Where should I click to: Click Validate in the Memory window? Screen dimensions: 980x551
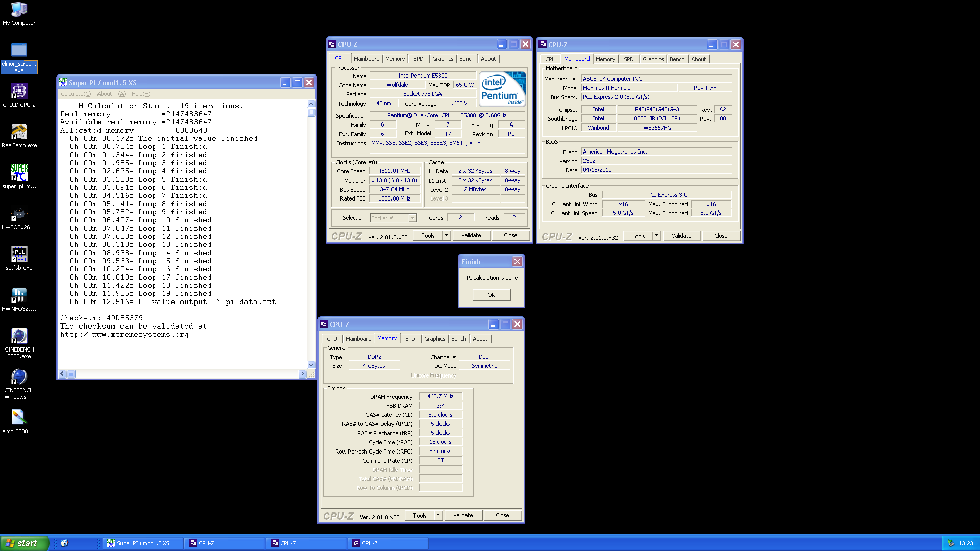tap(463, 515)
